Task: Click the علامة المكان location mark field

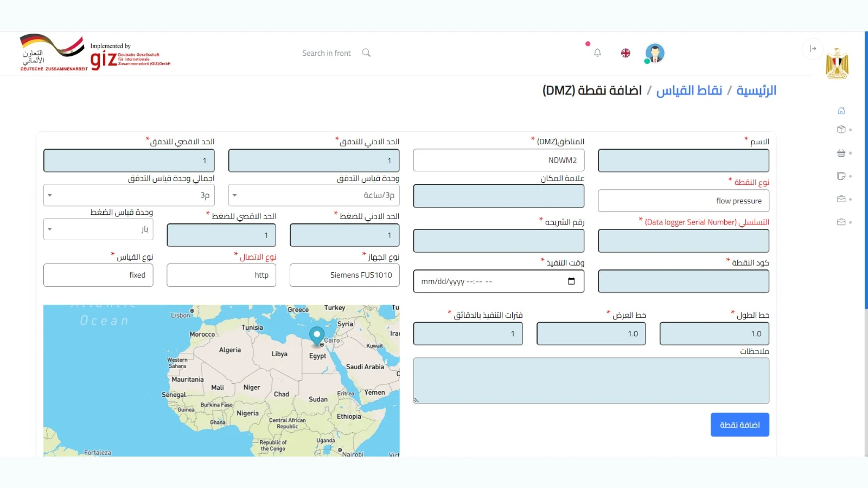Action: coord(499,196)
